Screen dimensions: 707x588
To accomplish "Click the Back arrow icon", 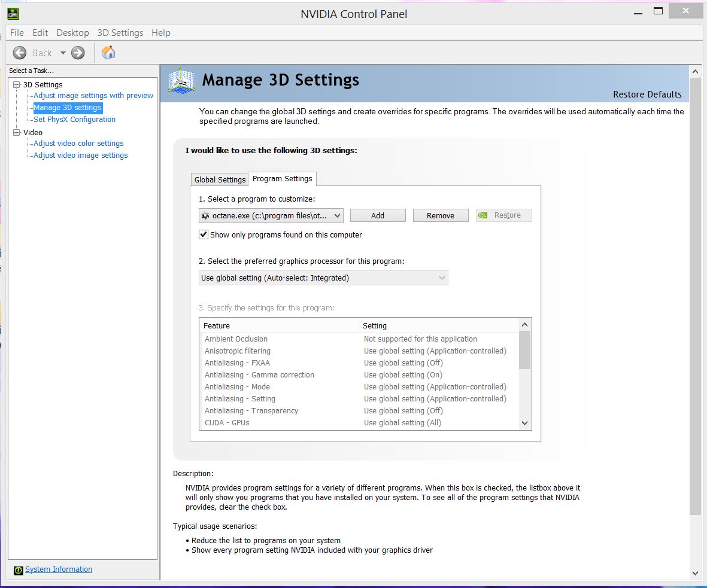I will 19,53.
